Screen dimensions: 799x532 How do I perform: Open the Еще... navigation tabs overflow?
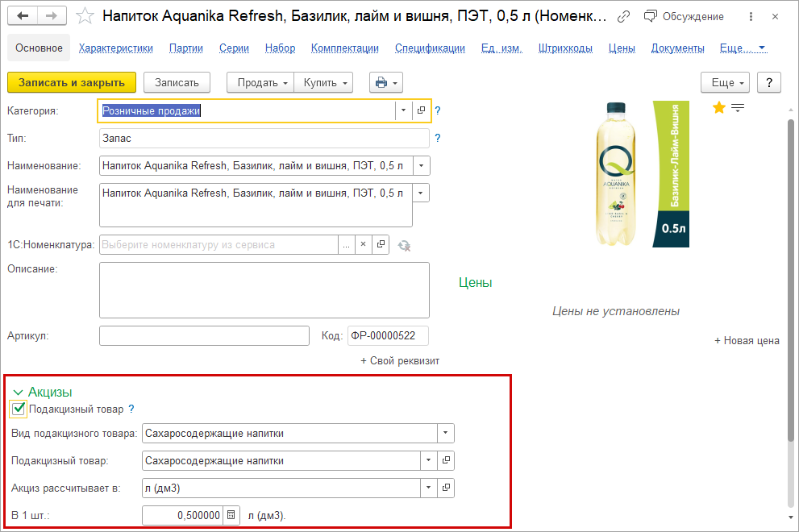[x=743, y=48]
